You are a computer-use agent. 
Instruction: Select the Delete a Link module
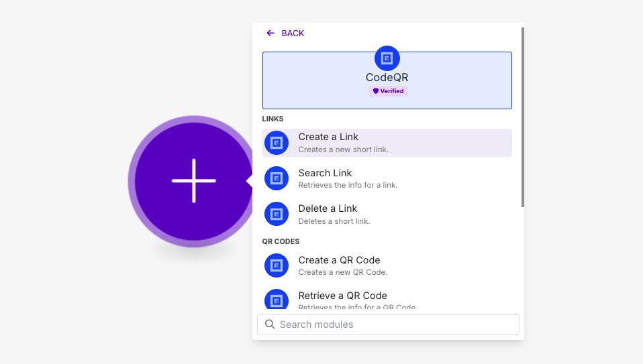pyautogui.click(x=387, y=214)
